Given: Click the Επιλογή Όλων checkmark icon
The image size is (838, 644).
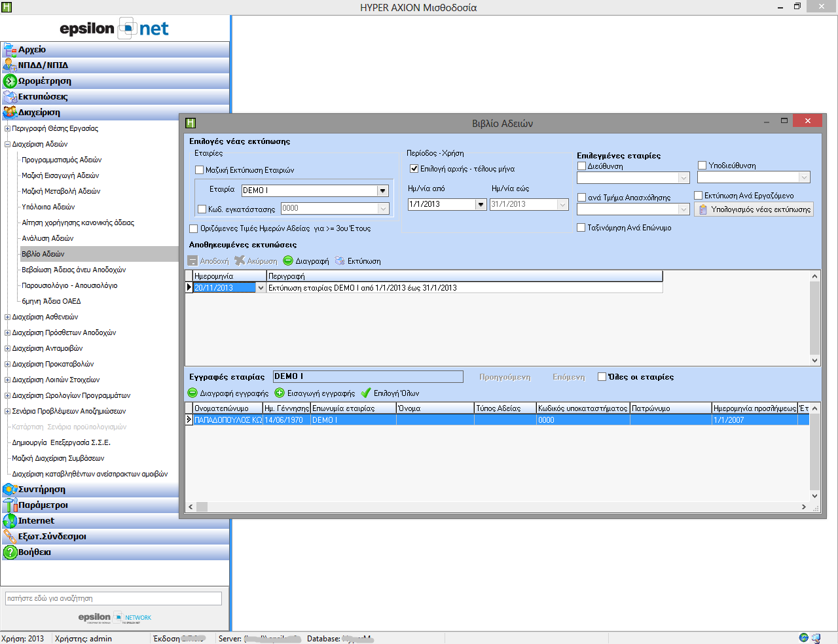Looking at the screenshot, I should tap(366, 393).
